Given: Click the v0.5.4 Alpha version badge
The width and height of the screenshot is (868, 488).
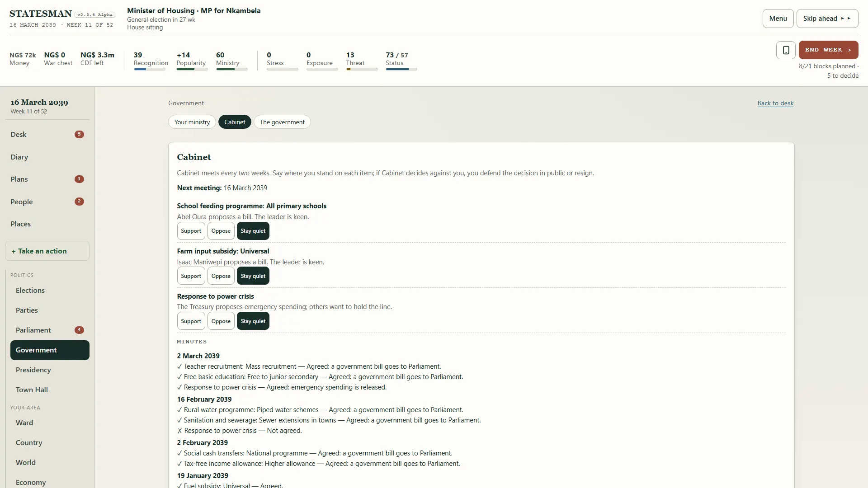Looking at the screenshot, I should tap(95, 14).
